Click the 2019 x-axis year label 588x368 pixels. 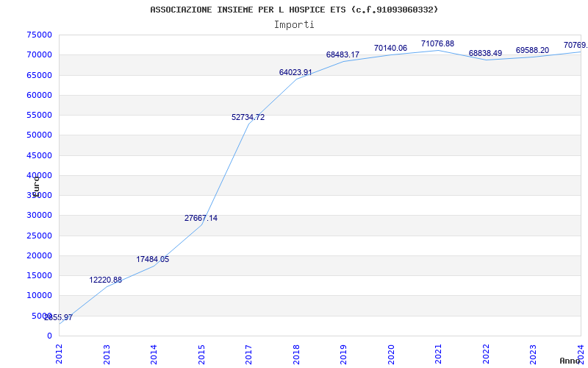343,353
